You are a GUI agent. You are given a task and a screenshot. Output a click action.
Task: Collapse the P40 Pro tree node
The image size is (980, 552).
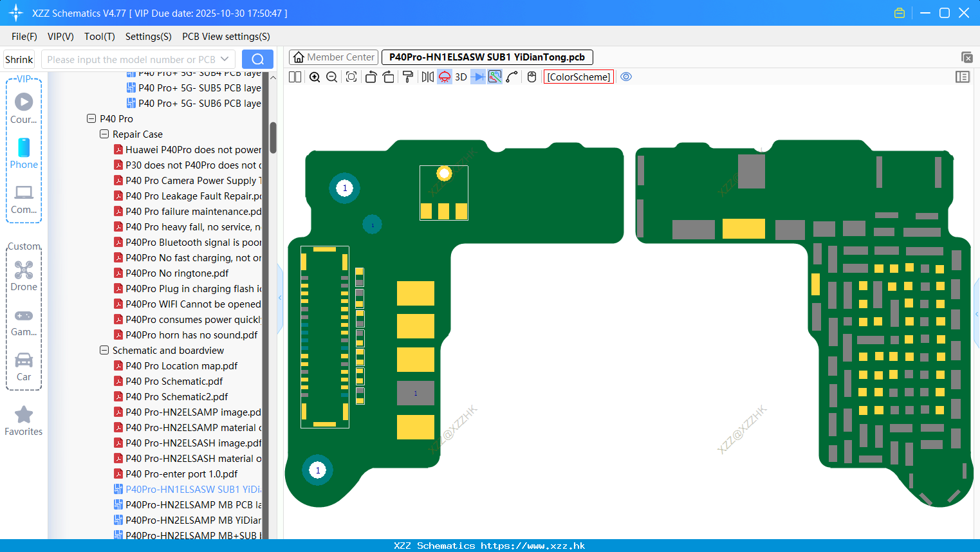(x=91, y=118)
